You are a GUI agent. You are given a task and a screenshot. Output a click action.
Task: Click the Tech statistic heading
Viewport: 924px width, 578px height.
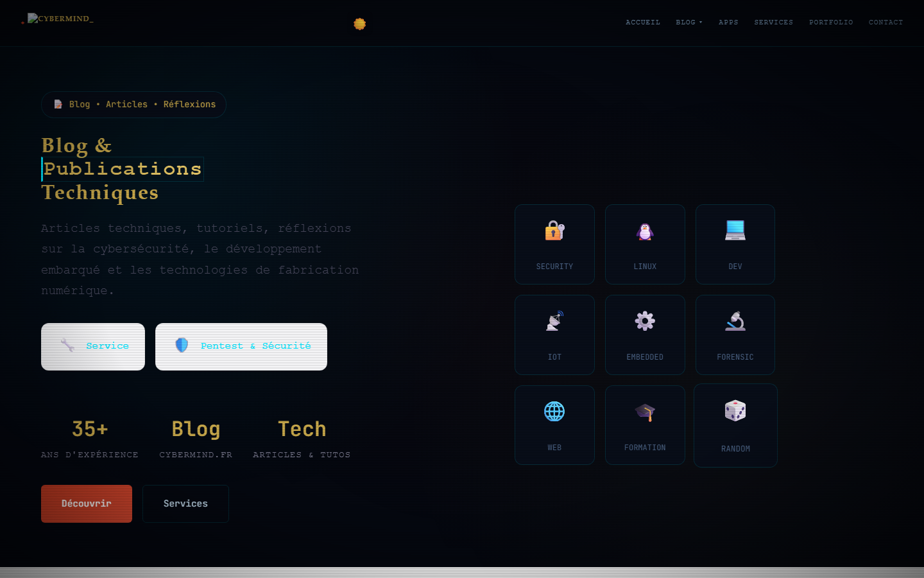point(302,429)
